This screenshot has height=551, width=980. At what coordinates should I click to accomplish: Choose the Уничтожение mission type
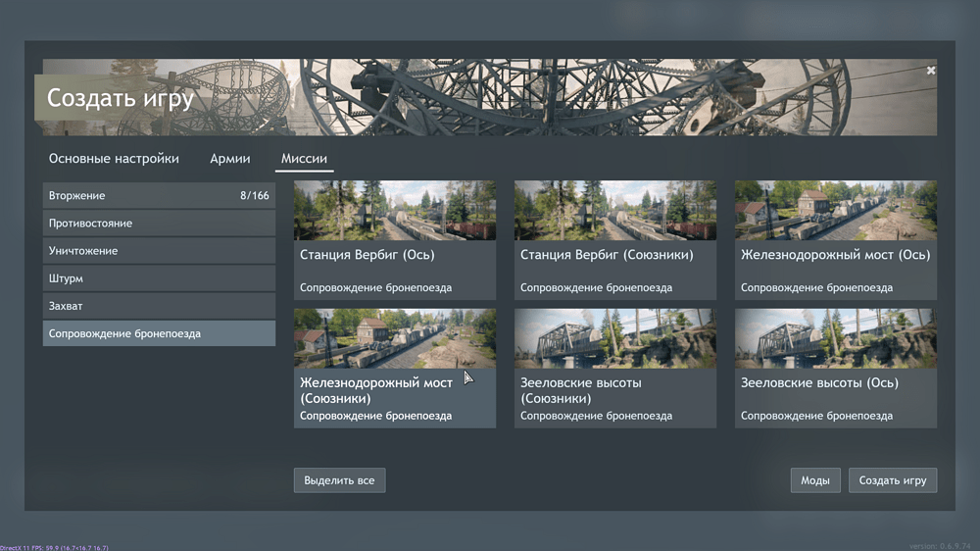click(x=159, y=251)
